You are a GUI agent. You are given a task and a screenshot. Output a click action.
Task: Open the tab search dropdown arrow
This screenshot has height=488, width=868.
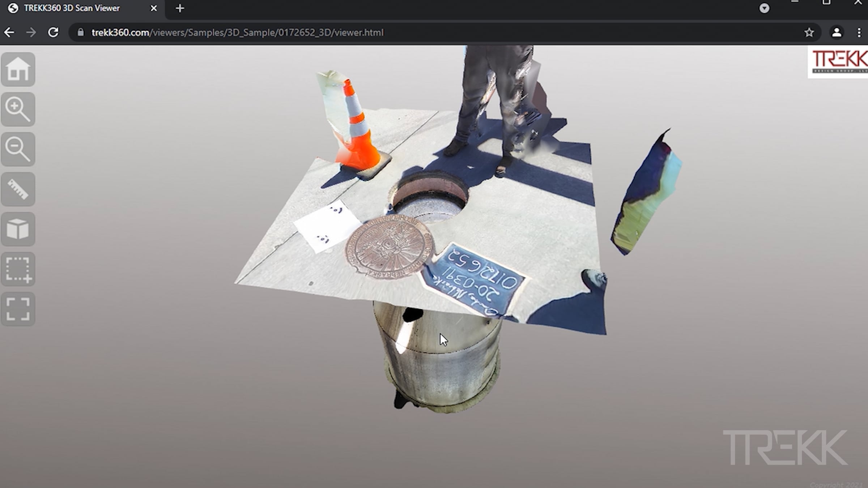coord(764,8)
